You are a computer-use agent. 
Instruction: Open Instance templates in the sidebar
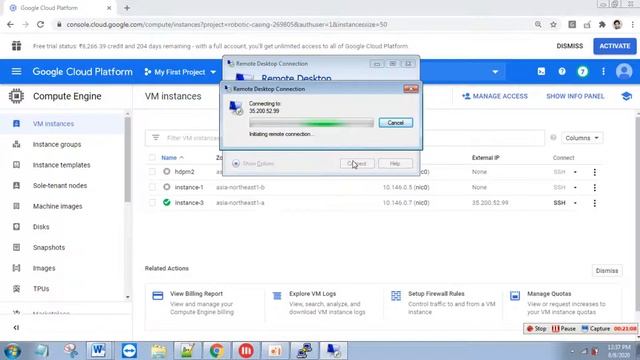(62, 165)
